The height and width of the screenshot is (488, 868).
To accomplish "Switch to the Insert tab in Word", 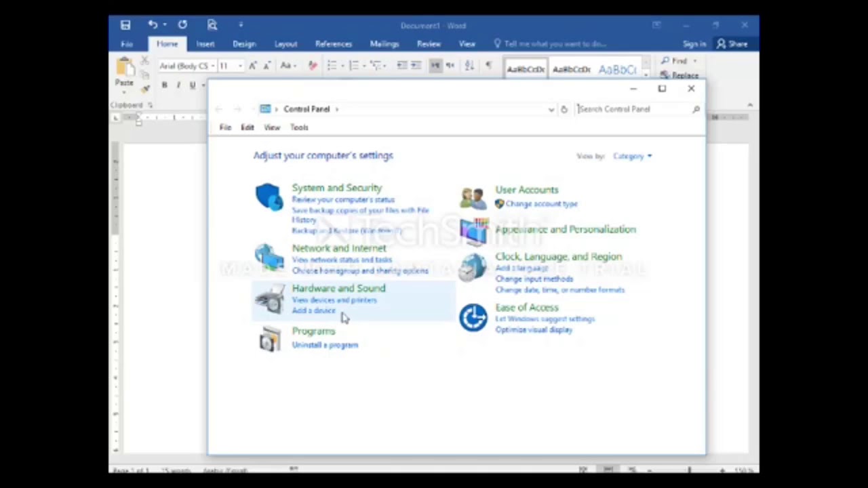I will [205, 44].
